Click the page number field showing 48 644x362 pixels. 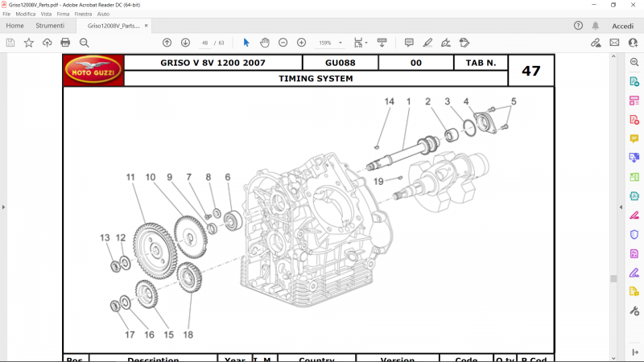(205, 43)
